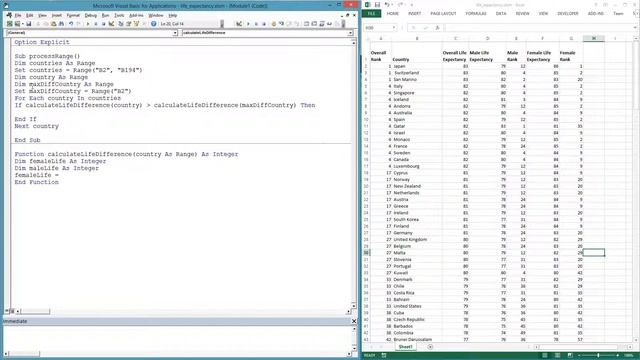This screenshot has width=640, height=360.
Task: Click Excel quick access Save icon
Action: [377, 5]
